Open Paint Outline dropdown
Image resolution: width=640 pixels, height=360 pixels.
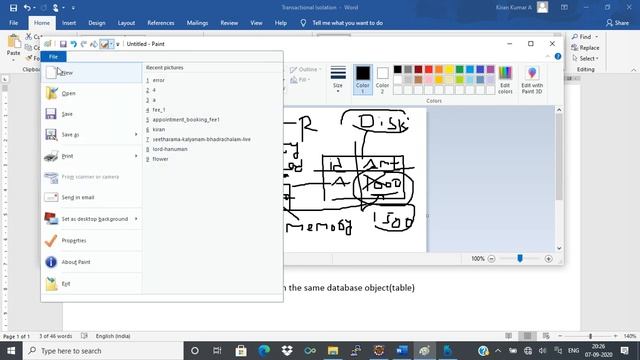click(x=306, y=69)
